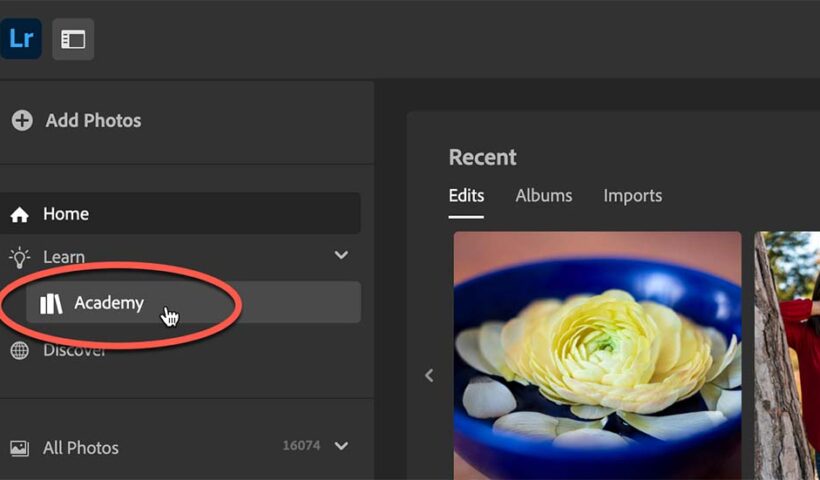820x480 pixels.
Task: Switch to the Edits tab
Action: click(466, 196)
